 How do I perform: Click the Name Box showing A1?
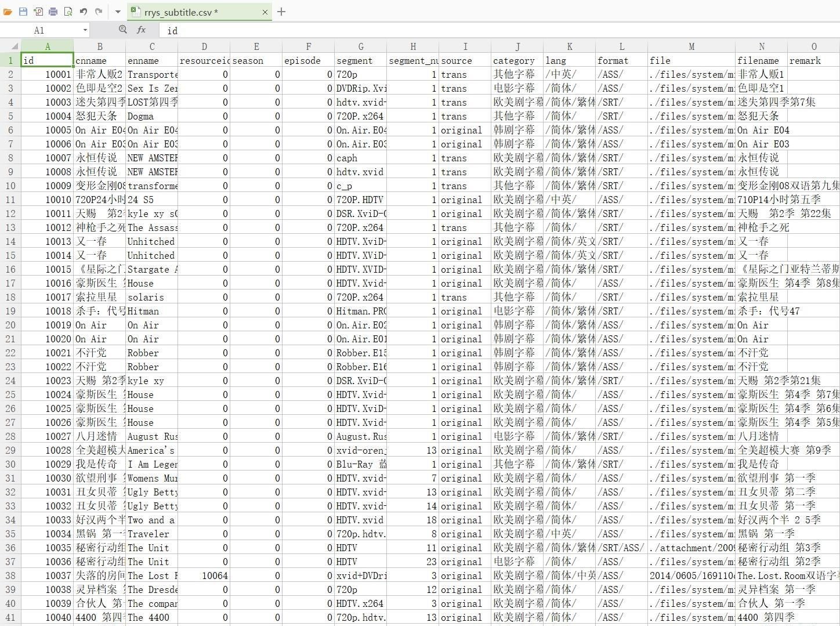tap(39, 30)
